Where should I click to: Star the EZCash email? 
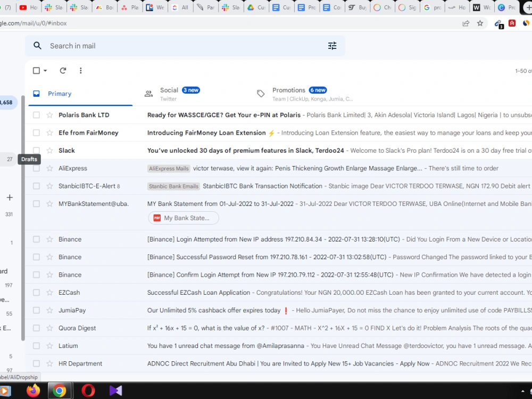coord(49,293)
